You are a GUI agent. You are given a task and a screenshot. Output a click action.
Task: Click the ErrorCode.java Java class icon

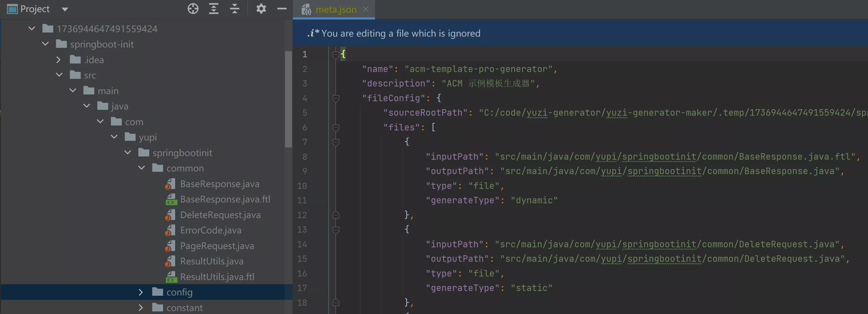tap(171, 230)
